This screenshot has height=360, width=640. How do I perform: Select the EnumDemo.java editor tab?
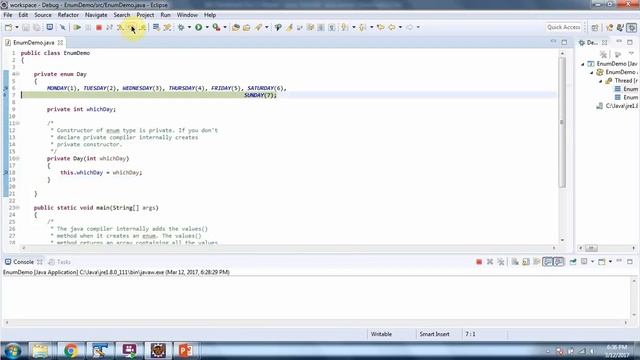(33, 42)
